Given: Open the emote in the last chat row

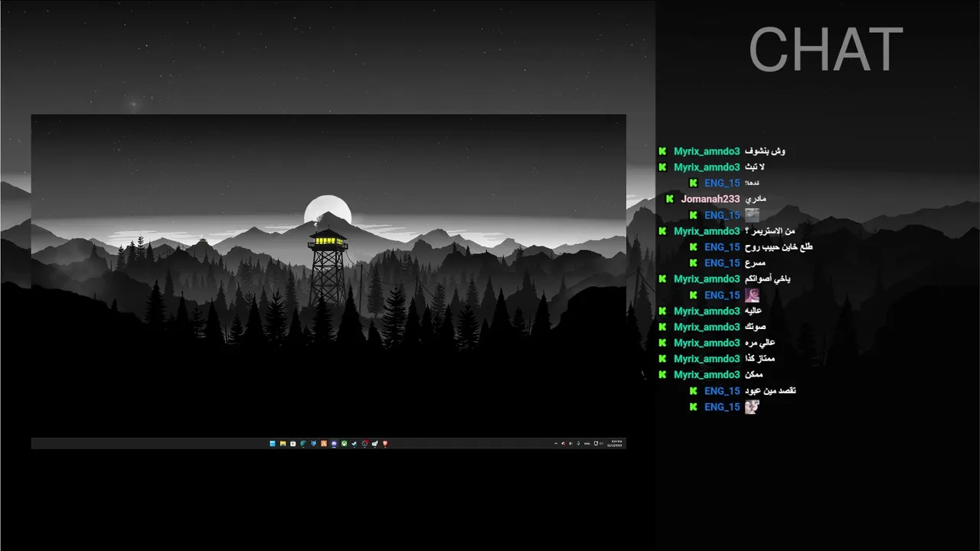Looking at the screenshot, I should [x=752, y=406].
